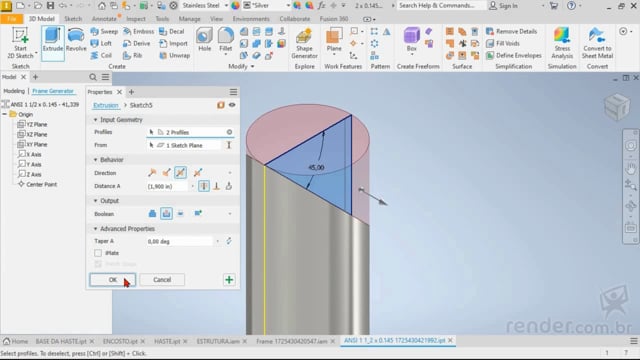
Task: Select the Derive tool
Action: tap(137, 43)
